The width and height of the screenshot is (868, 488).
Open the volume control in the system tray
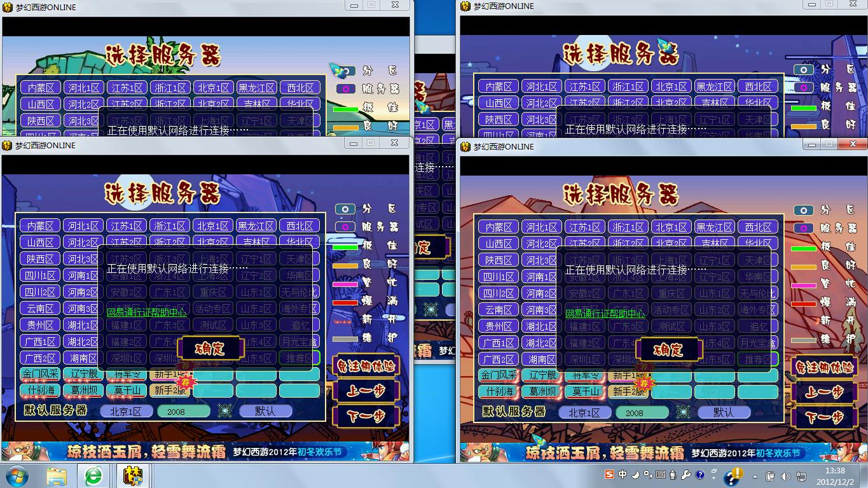[785, 476]
